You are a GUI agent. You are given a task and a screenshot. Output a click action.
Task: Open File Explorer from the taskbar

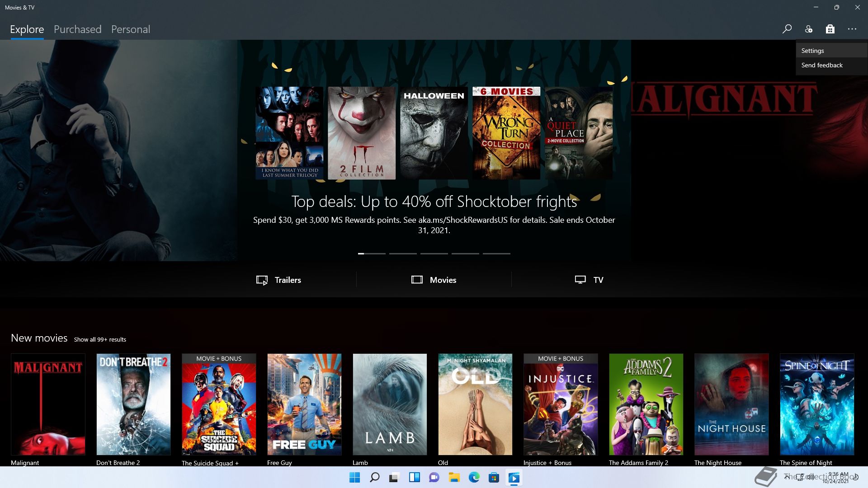(x=454, y=477)
